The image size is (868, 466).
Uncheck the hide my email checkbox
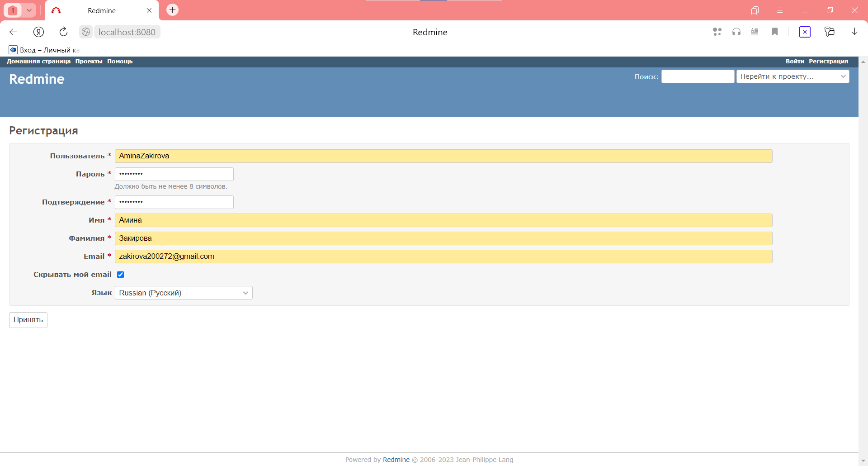pyautogui.click(x=121, y=275)
